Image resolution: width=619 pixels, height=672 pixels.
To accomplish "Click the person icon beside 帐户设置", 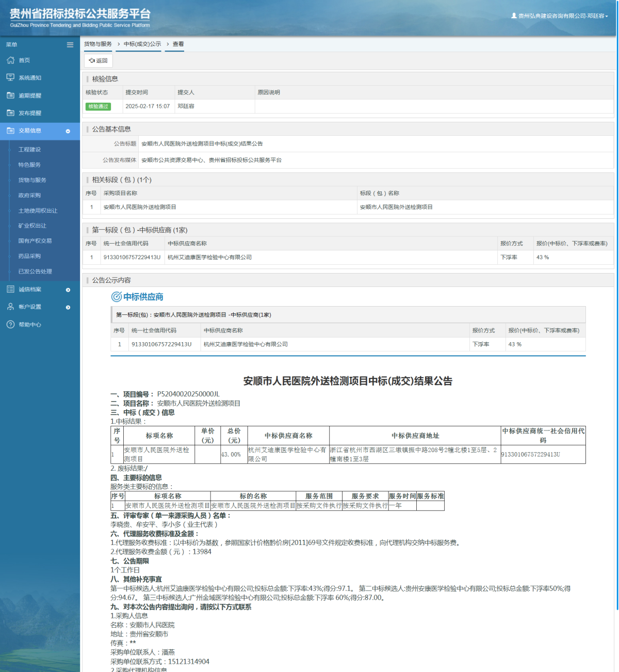I will [x=10, y=307].
